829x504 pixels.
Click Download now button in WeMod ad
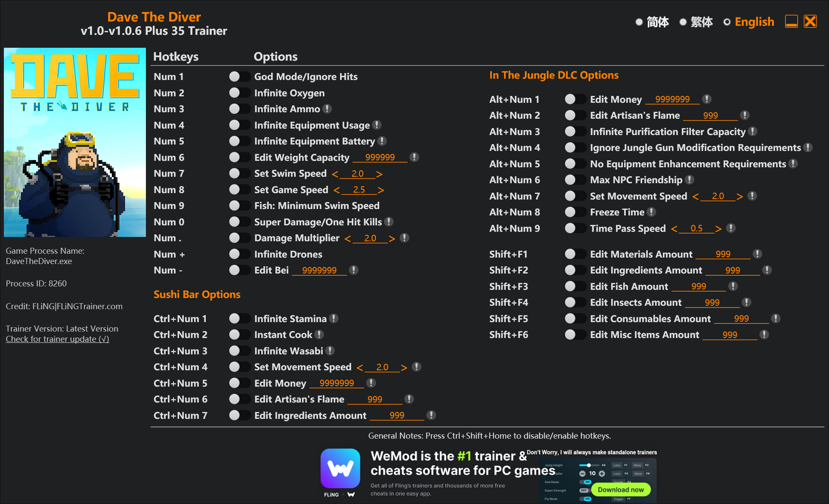tap(621, 489)
